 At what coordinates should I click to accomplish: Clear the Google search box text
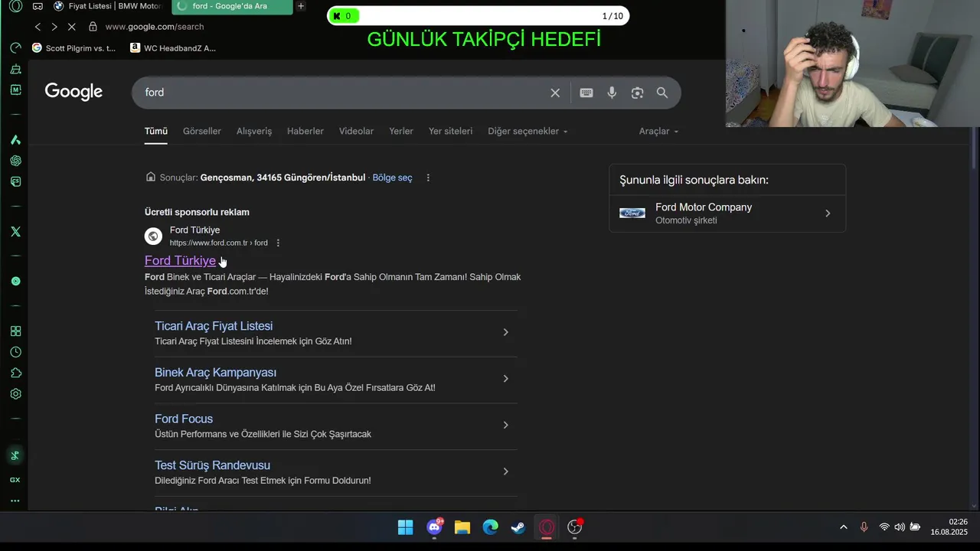[x=555, y=93]
